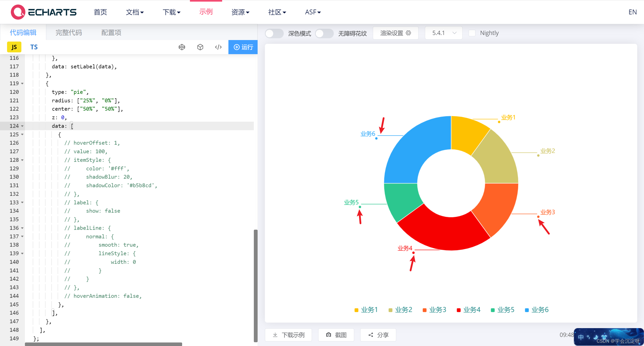
Task: Select the 示例 examples menu item
Action: [x=206, y=12]
